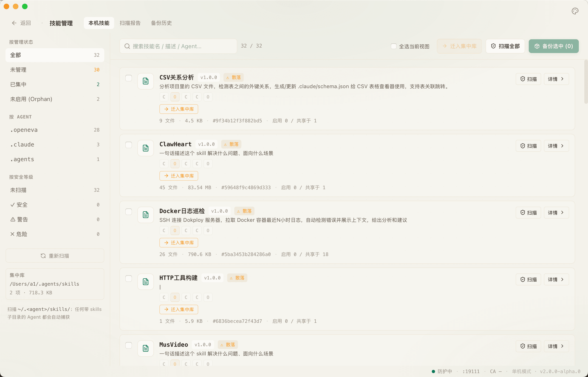
Task: Open 详情 for MusVideo
Action: [556, 346]
